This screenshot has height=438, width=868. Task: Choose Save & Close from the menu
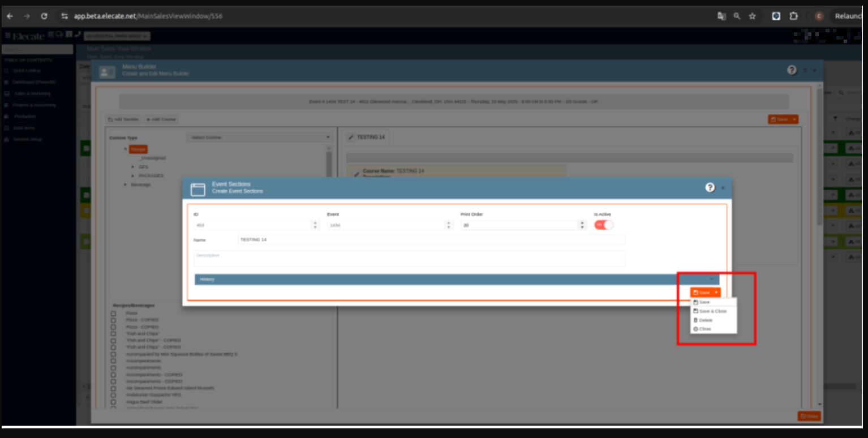tap(712, 311)
